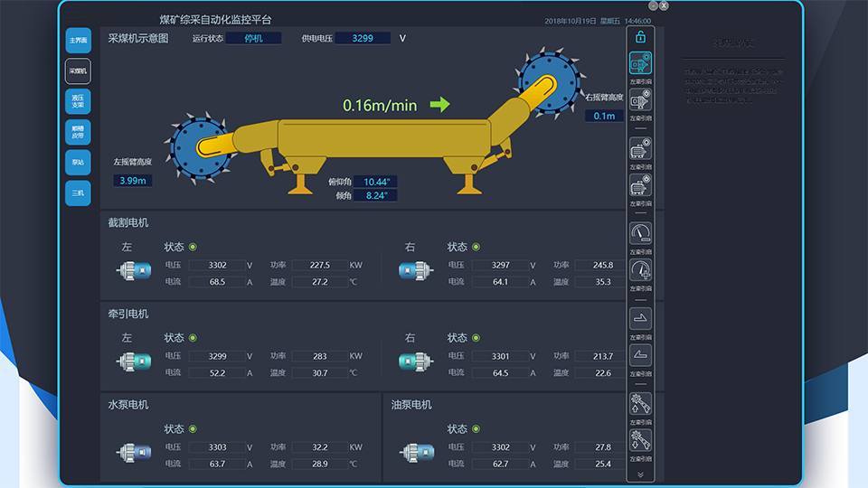
Task: Click the 水泵电机 pump motor image
Action: (x=134, y=453)
